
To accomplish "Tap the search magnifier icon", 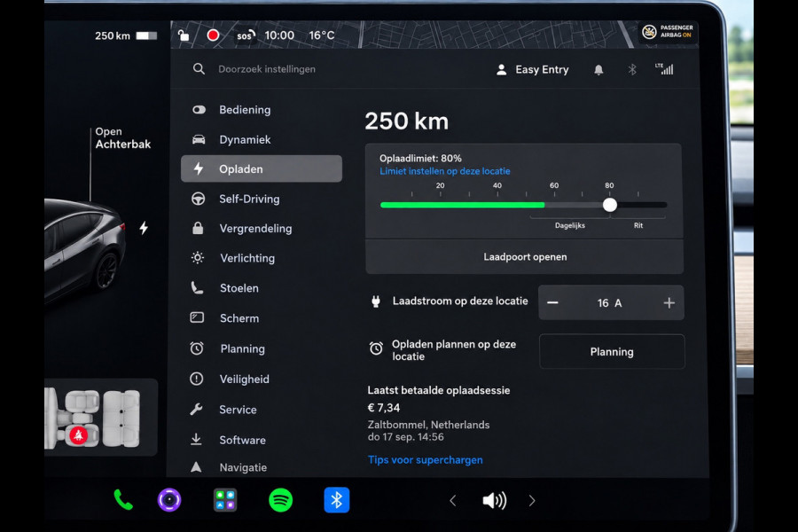I will [x=199, y=69].
